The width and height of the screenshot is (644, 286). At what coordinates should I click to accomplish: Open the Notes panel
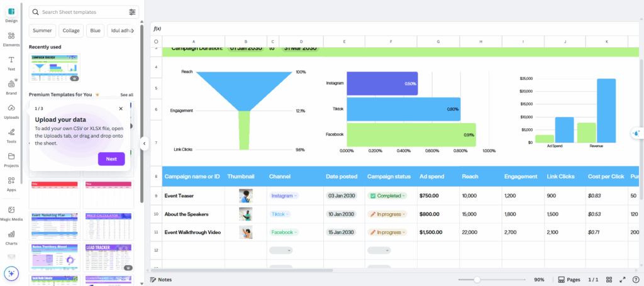click(161, 280)
